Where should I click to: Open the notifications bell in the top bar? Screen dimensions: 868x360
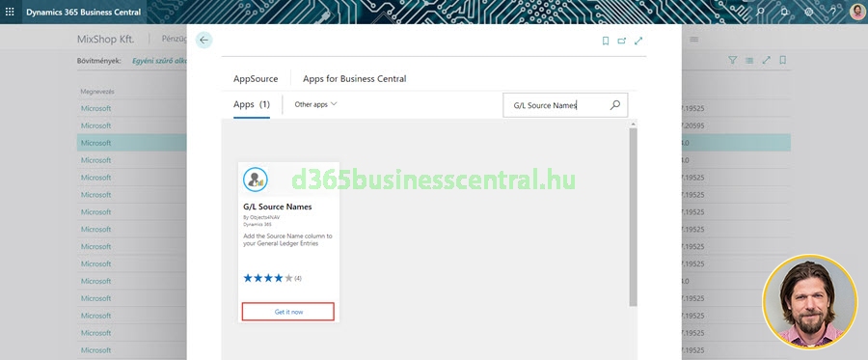tap(784, 12)
